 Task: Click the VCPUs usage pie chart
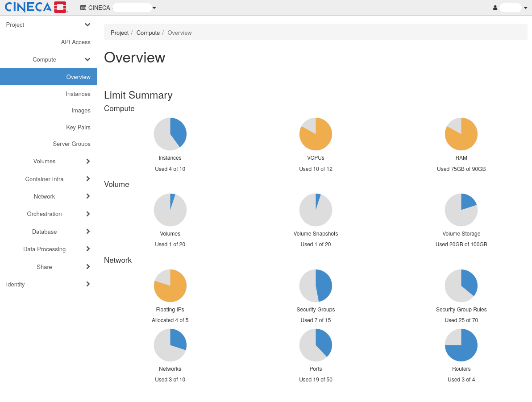(316, 134)
